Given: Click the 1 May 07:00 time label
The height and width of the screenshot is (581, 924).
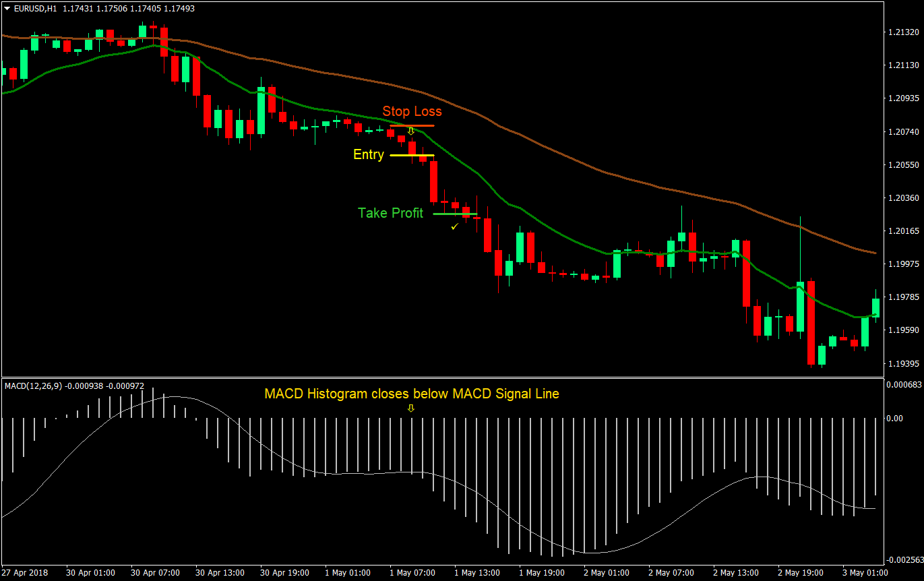Looking at the screenshot, I should point(412,573).
